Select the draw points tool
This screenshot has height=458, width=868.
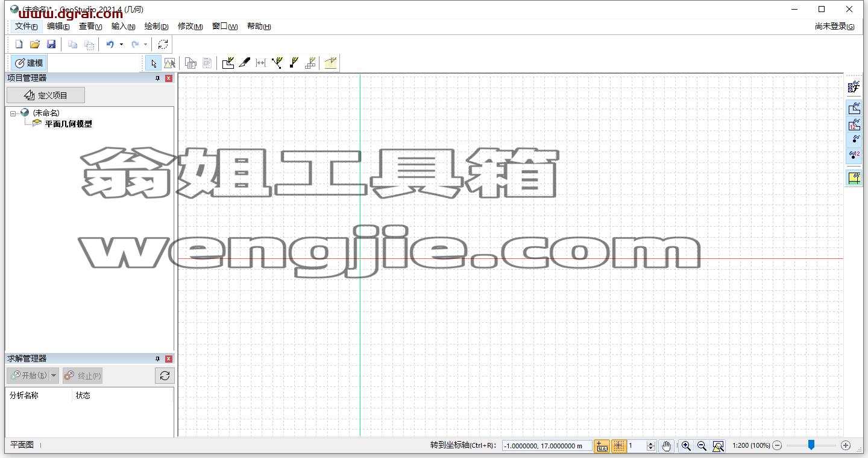[x=294, y=63]
